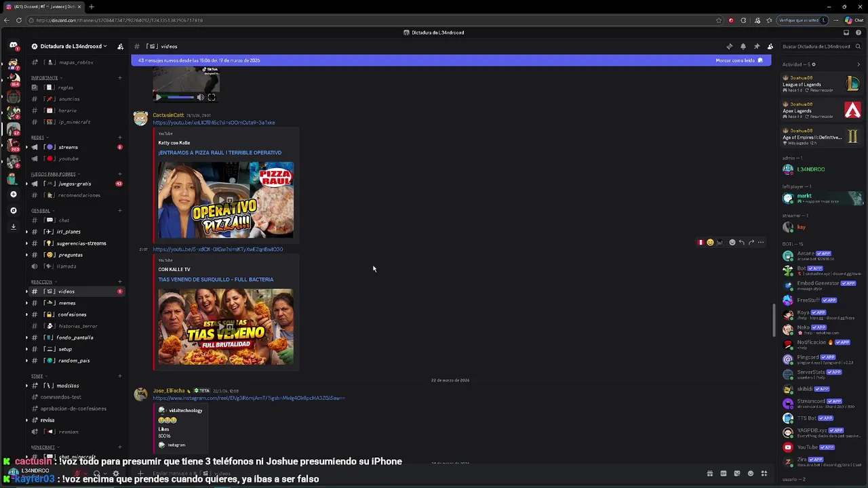Click the search magnifier icon
The height and width of the screenshot is (488, 868).
[858, 46]
